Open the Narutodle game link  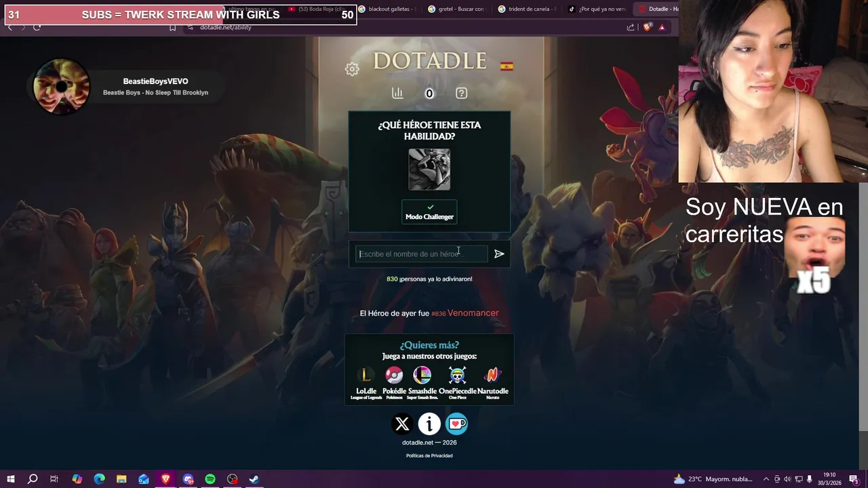point(492,383)
